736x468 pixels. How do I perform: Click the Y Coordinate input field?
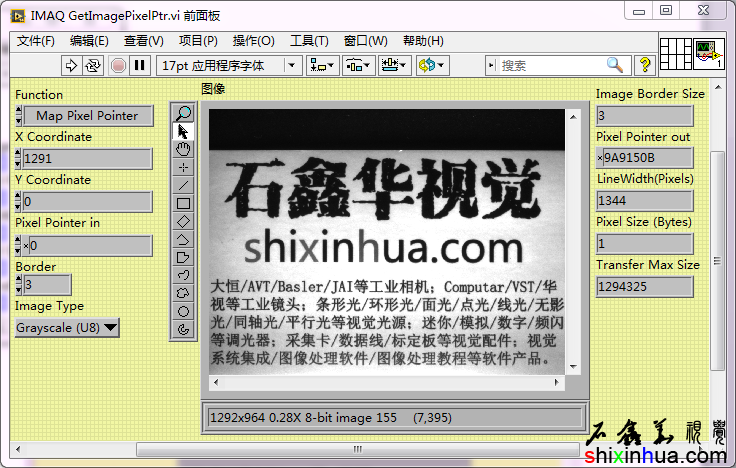coord(87,202)
